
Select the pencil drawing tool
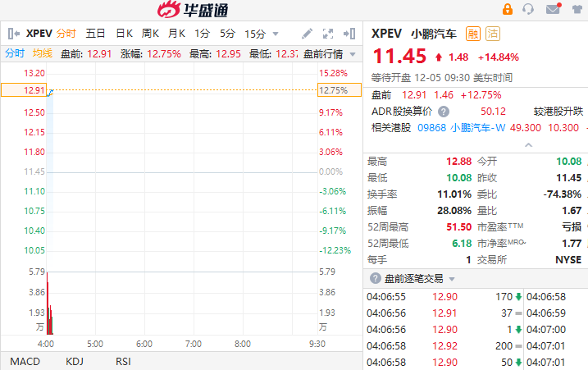pyautogui.click(x=307, y=34)
